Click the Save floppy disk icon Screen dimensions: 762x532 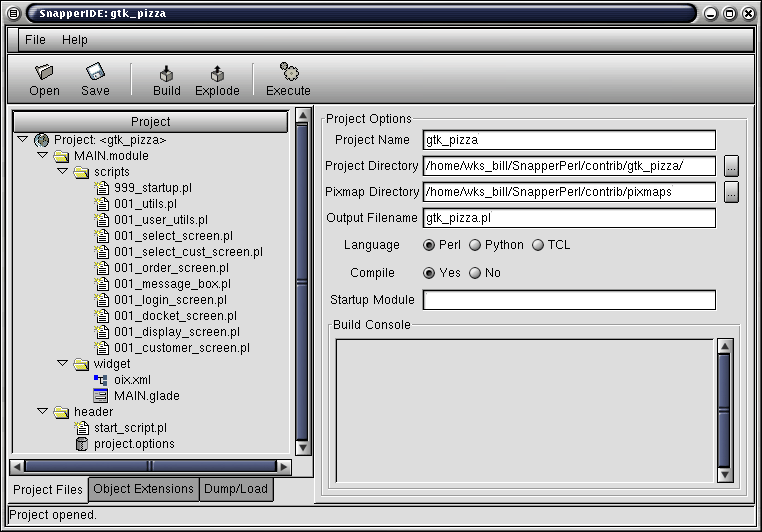pyautogui.click(x=95, y=71)
